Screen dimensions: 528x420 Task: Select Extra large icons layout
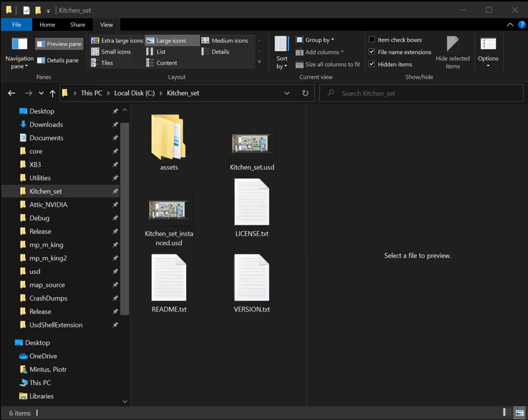coord(117,41)
